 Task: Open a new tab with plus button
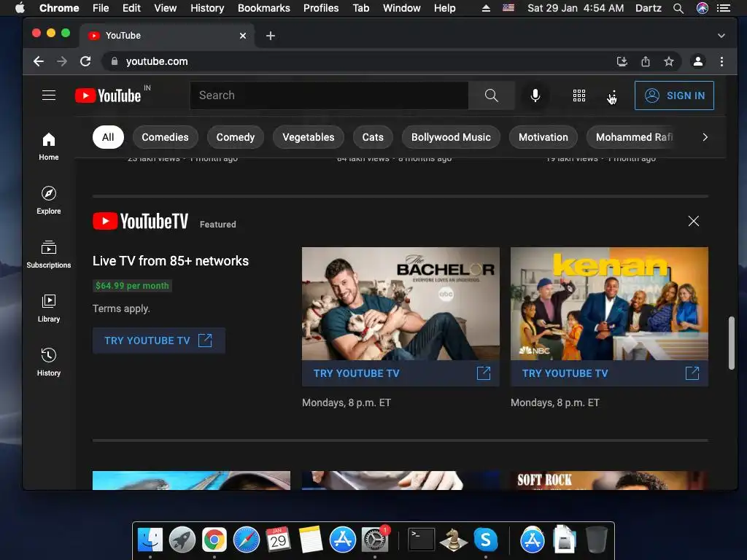pyautogui.click(x=271, y=36)
